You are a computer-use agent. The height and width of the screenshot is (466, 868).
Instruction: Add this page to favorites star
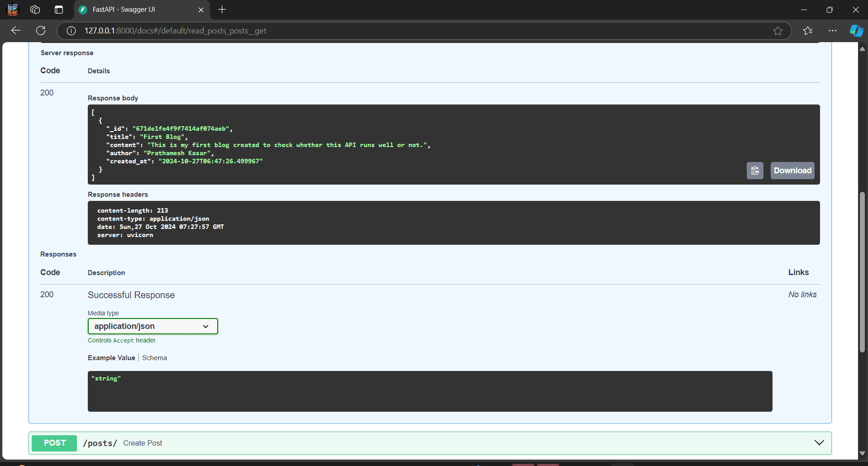[777, 31]
